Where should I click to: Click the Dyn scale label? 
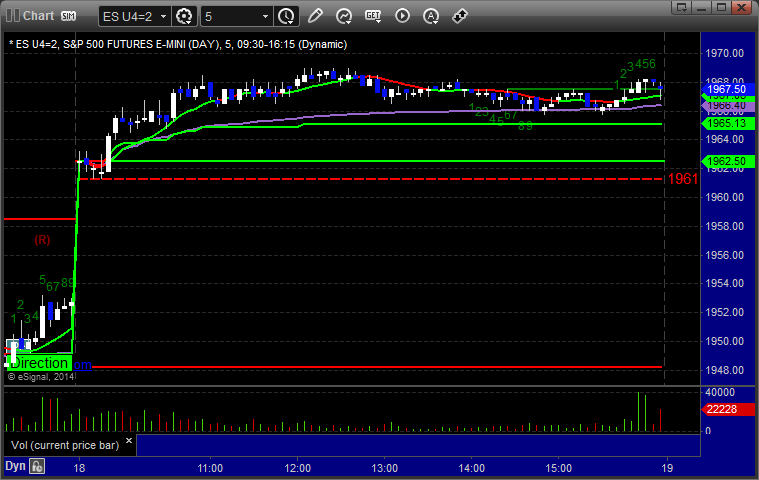pos(15,466)
